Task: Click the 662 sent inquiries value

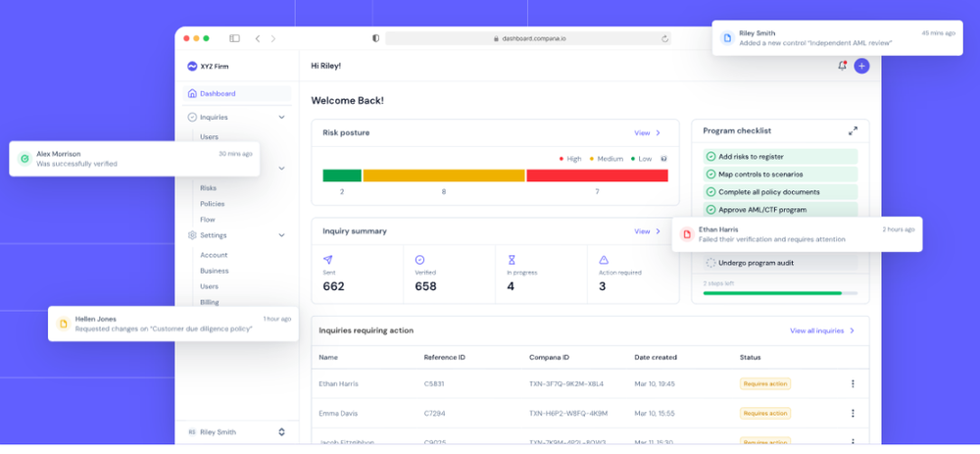Action: point(334,287)
